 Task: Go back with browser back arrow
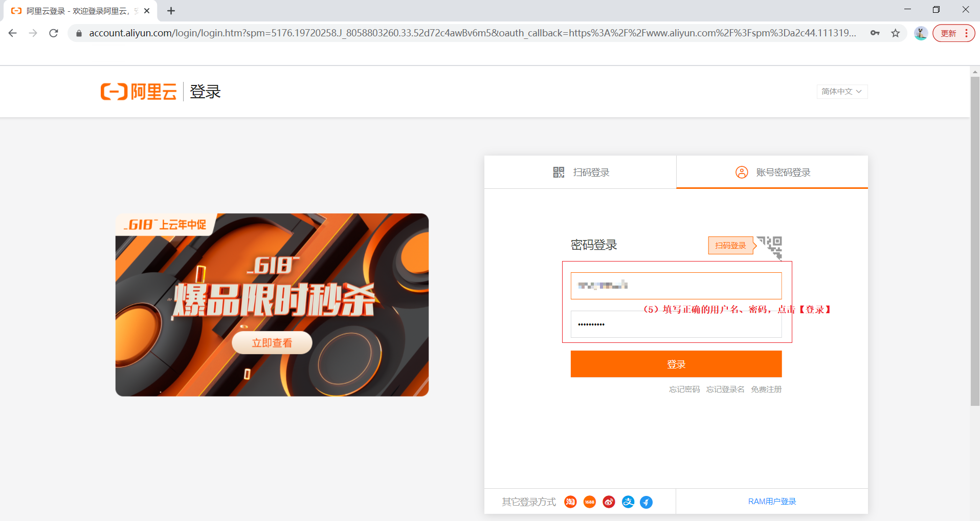click(x=13, y=33)
